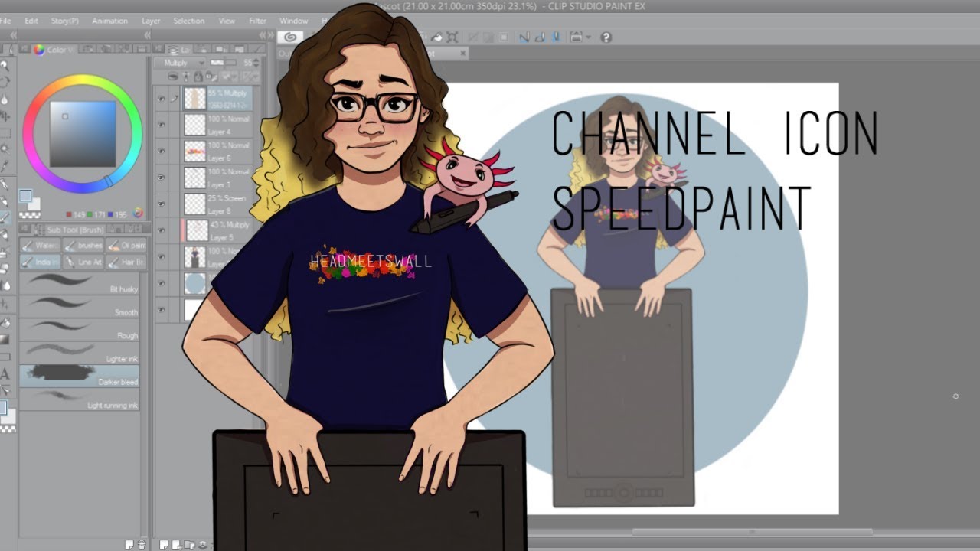
Task: Open color wheel mode switch icon
Action: click(x=139, y=213)
